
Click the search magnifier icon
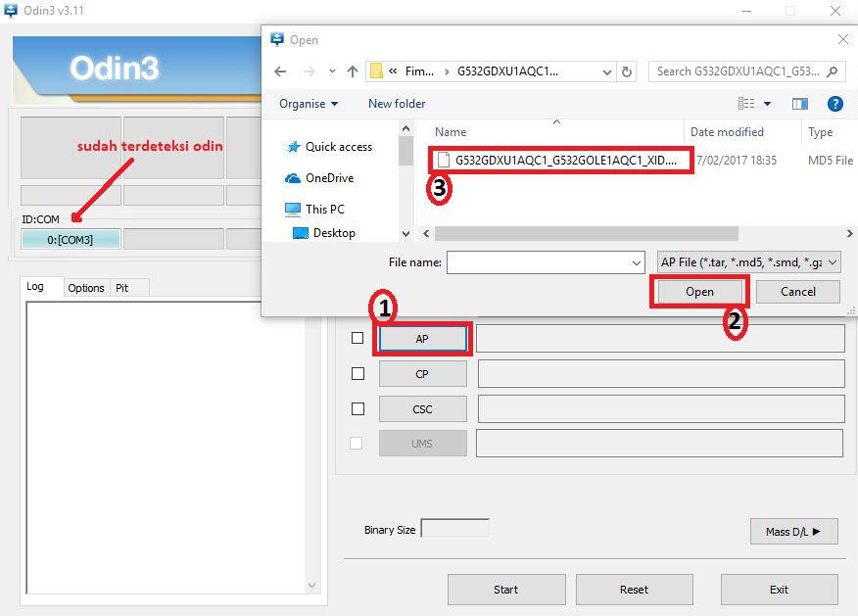(833, 71)
